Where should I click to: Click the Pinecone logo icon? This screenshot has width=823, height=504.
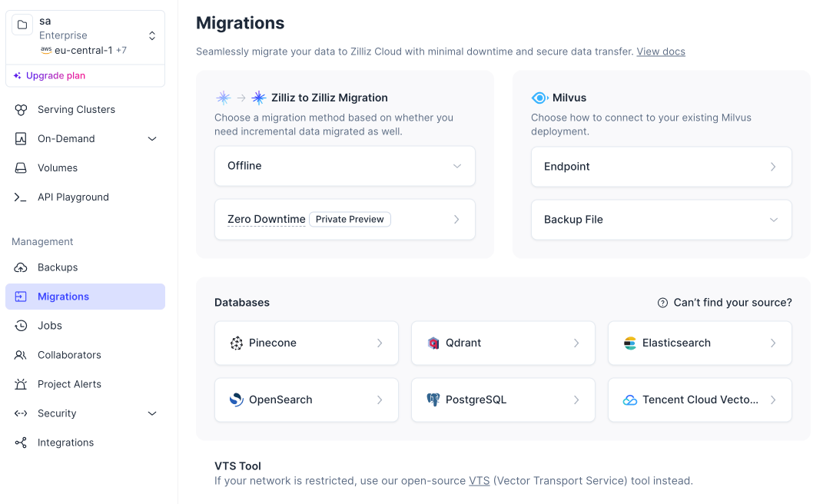pyautogui.click(x=237, y=343)
